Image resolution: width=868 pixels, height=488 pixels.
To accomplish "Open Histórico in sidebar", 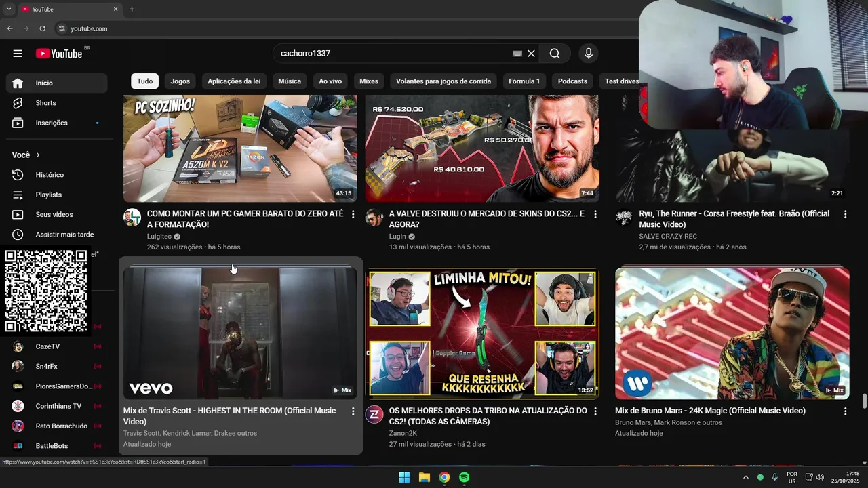I will [x=57, y=175].
